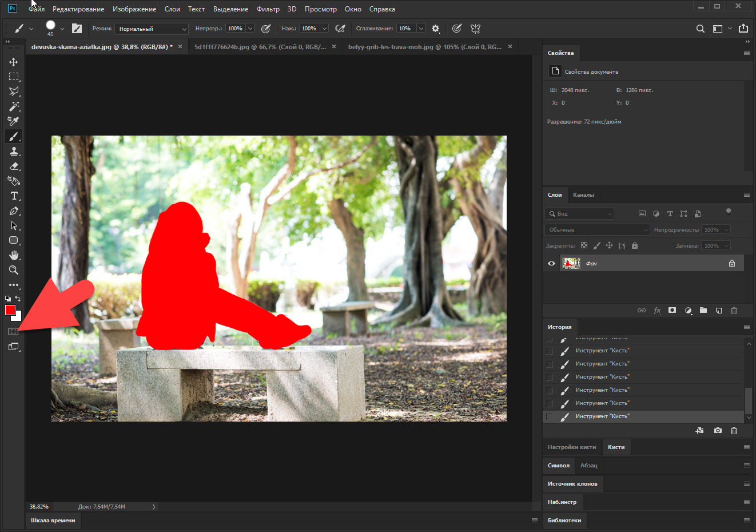Swap foreground and background colors
The height and width of the screenshot is (532, 756).
[x=18, y=299]
